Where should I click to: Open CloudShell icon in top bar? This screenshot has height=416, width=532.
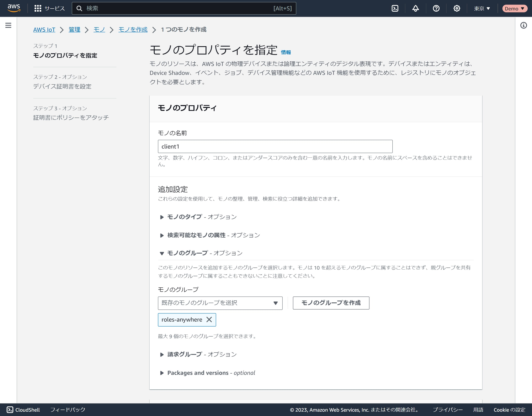click(x=395, y=9)
